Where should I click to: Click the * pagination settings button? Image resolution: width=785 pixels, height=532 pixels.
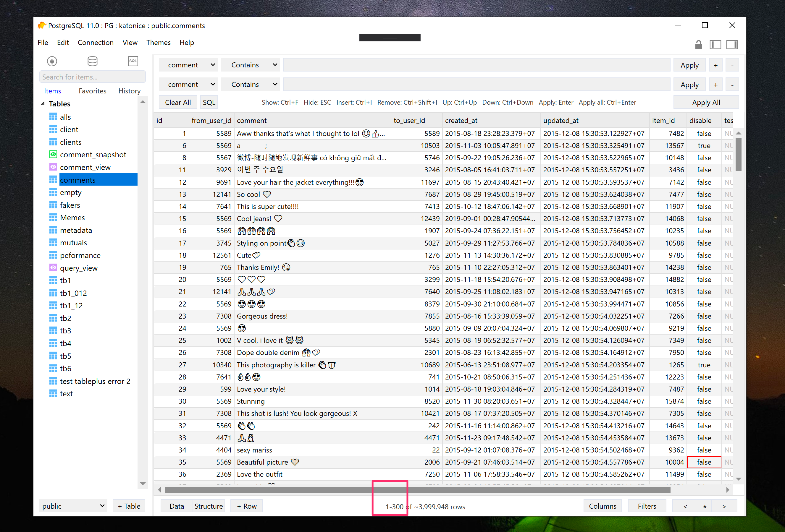click(705, 506)
